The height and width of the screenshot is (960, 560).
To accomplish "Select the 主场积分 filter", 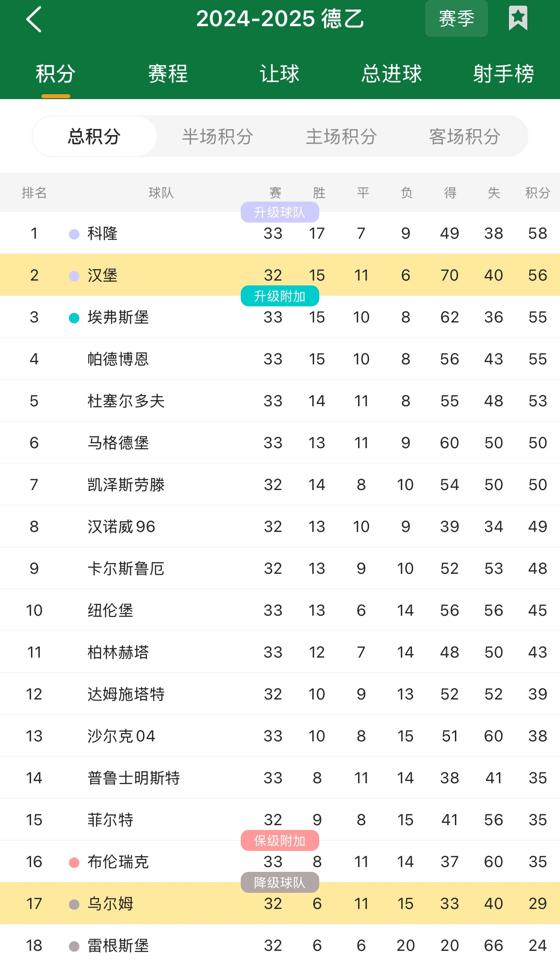I will click(x=341, y=137).
